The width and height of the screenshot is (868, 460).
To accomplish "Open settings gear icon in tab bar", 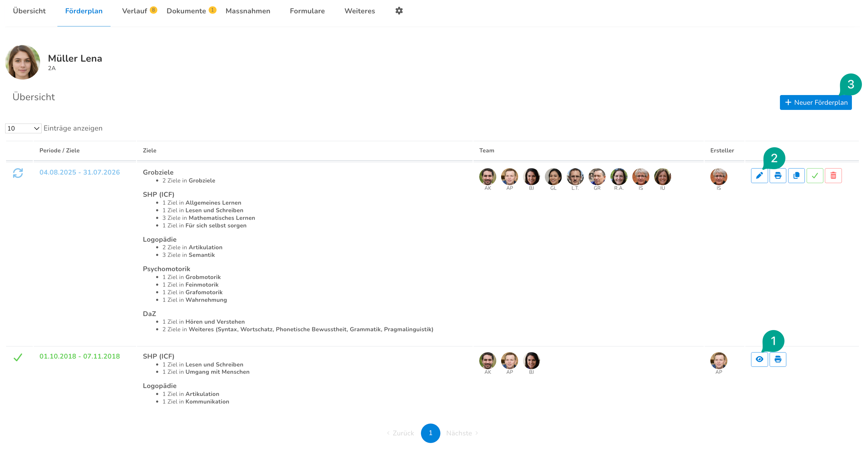I will [399, 11].
